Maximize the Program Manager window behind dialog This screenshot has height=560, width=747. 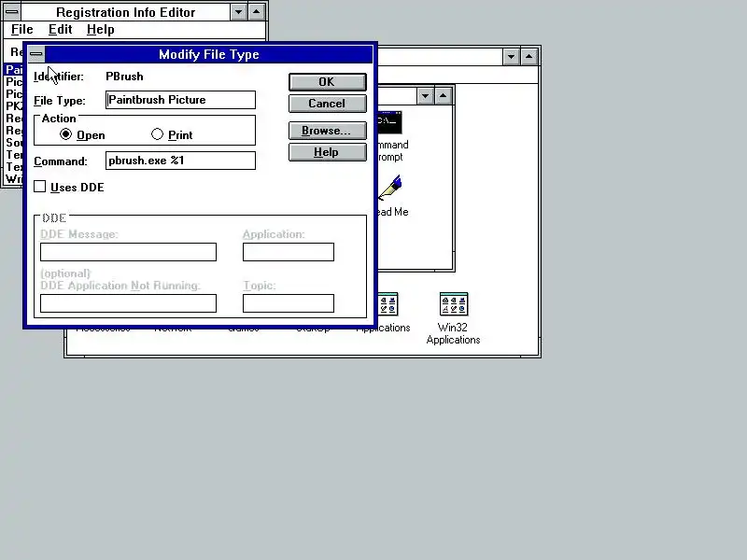click(x=529, y=57)
